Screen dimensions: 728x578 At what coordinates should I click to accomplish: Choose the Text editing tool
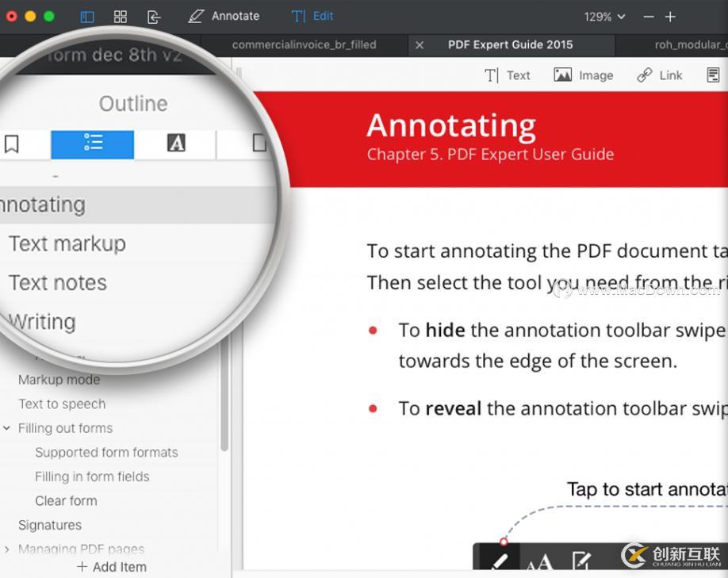click(x=507, y=75)
